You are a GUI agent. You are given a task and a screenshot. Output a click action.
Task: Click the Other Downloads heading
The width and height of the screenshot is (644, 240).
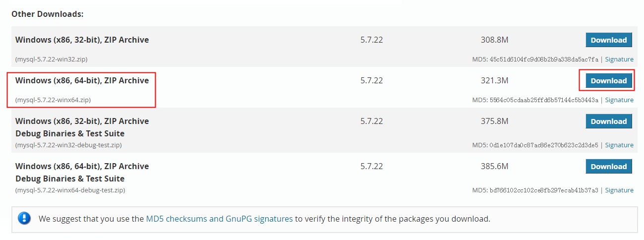[x=48, y=14]
